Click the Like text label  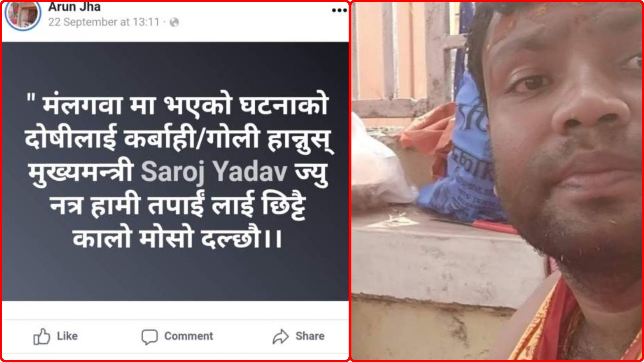point(67,336)
